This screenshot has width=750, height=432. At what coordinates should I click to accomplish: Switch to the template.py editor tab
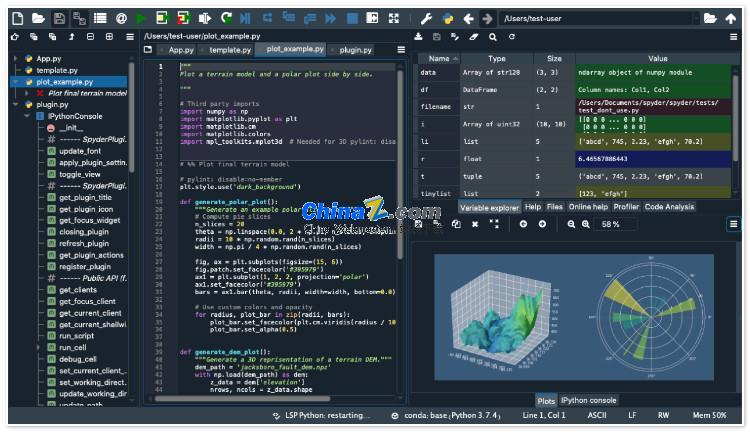coord(229,49)
